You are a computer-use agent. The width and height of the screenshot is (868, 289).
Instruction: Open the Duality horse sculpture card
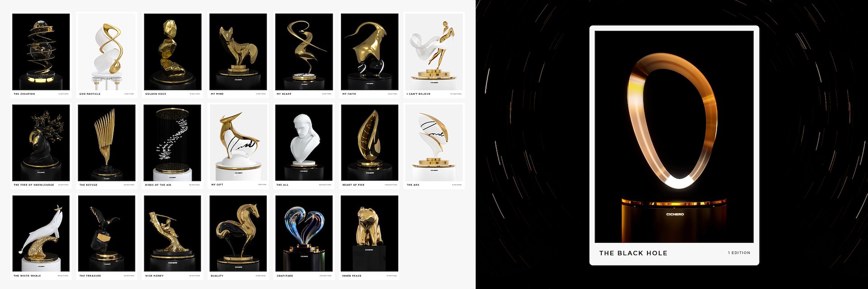(x=238, y=237)
